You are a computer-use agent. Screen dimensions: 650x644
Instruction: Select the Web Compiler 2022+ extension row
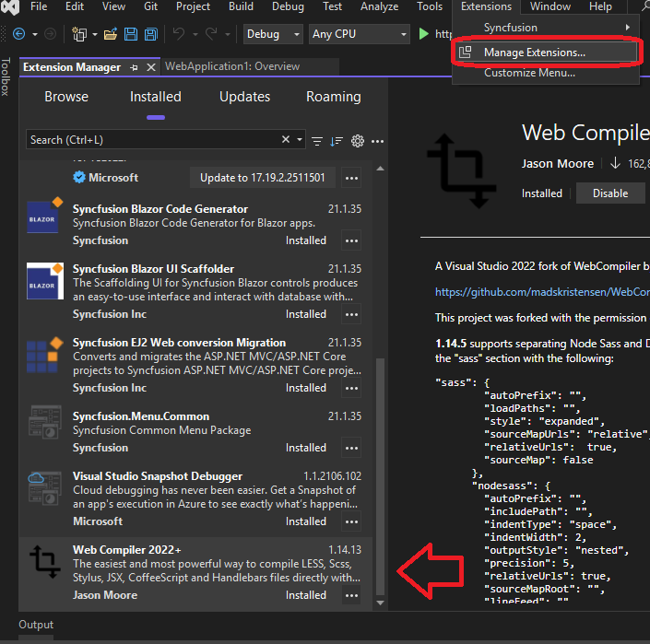point(195,574)
